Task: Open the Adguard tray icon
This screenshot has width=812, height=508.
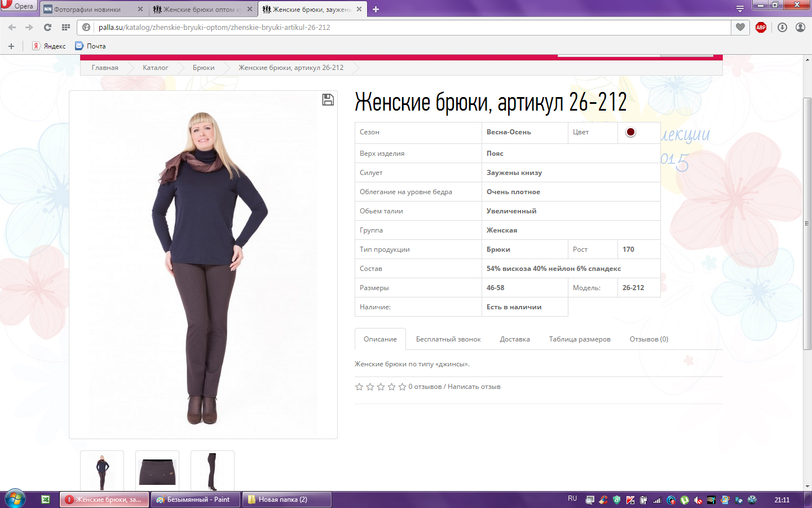Action: [617, 500]
